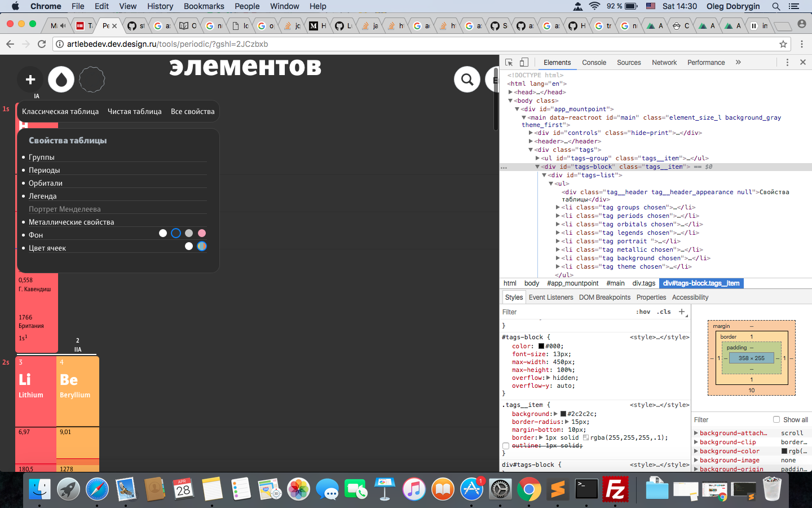Show more DevTools tabs via double chevron
This screenshot has height=508, width=812.
click(x=738, y=63)
